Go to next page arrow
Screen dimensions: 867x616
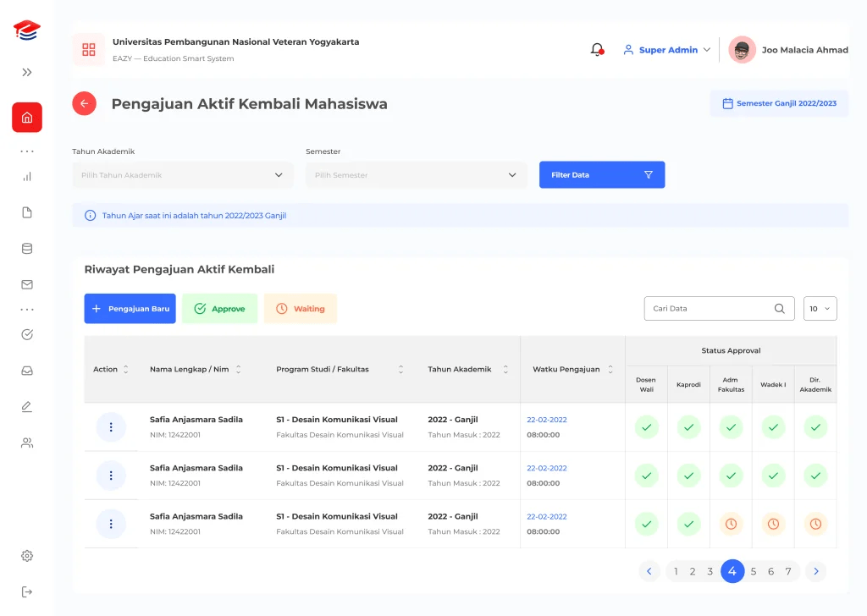[x=816, y=571]
